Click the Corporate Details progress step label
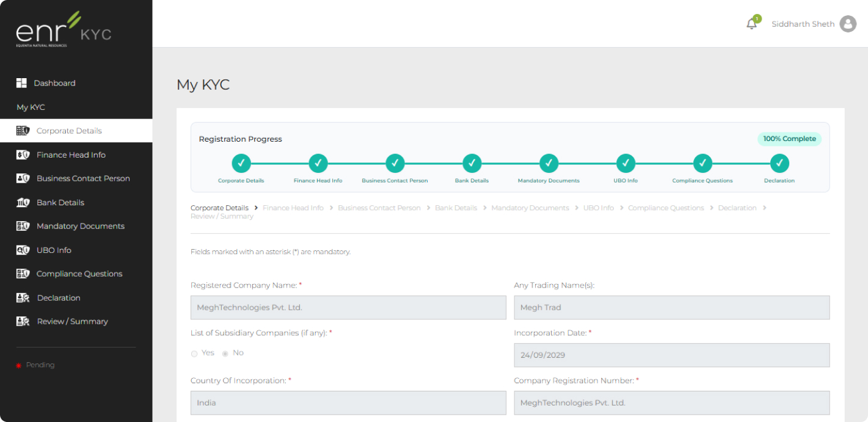This screenshot has height=422, width=868. (241, 181)
